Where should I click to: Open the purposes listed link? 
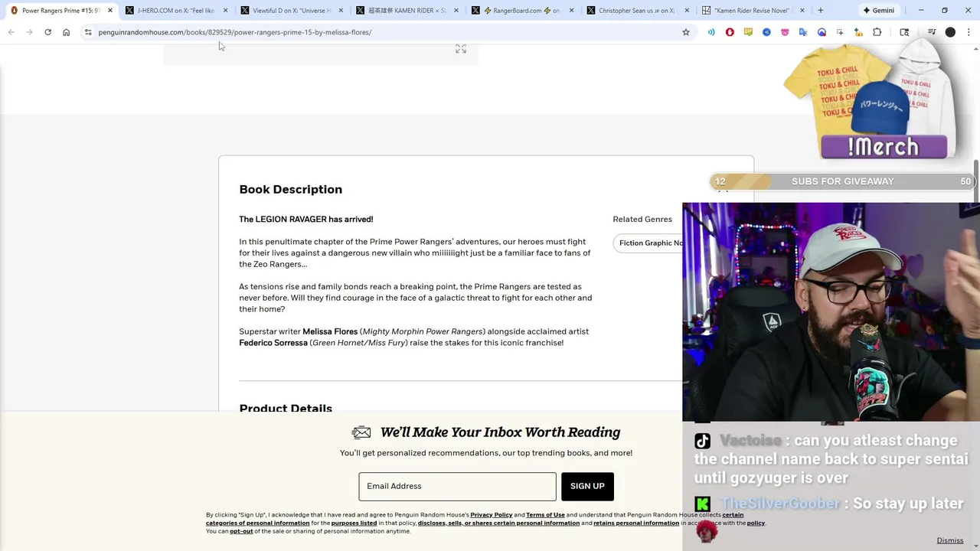click(x=354, y=523)
